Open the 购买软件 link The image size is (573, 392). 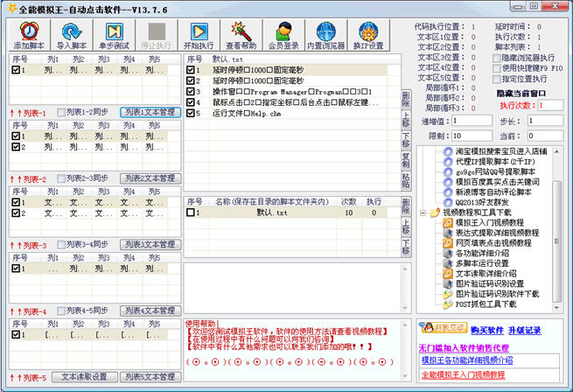[486, 330]
